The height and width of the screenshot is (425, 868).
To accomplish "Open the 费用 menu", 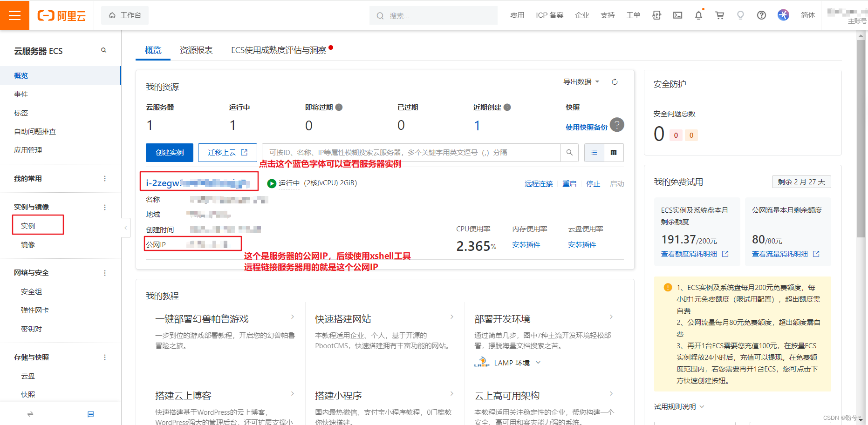I will tap(517, 15).
